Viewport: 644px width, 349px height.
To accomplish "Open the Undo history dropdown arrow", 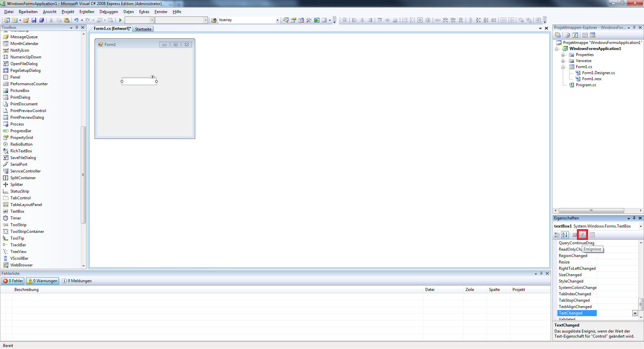I will point(82,20).
